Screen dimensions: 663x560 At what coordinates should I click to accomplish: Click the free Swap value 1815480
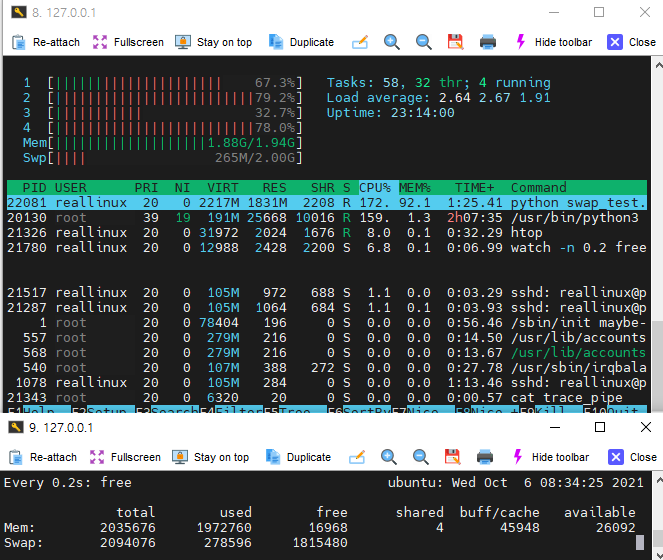point(320,542)
